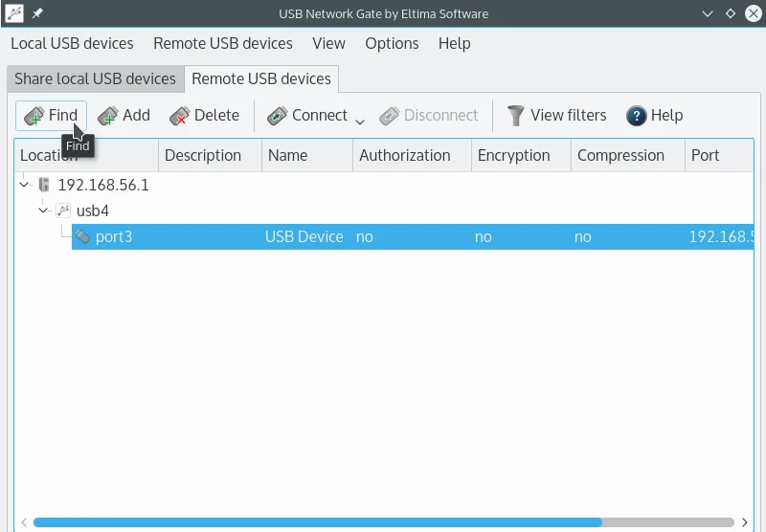Minimize the window with the chevron button
The width and height of the screenshot is (766, 532).
[708, 13]
